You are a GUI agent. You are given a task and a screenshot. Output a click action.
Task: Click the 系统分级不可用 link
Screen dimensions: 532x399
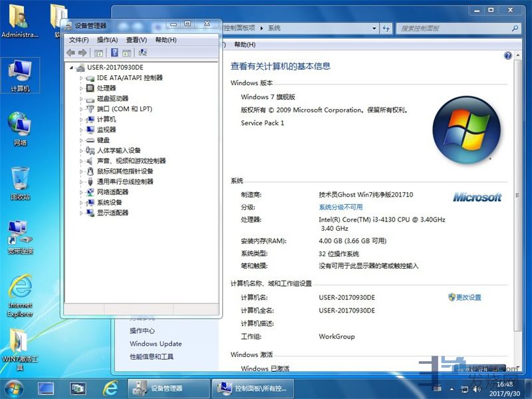pyautogui.click(x=340, y=207)
